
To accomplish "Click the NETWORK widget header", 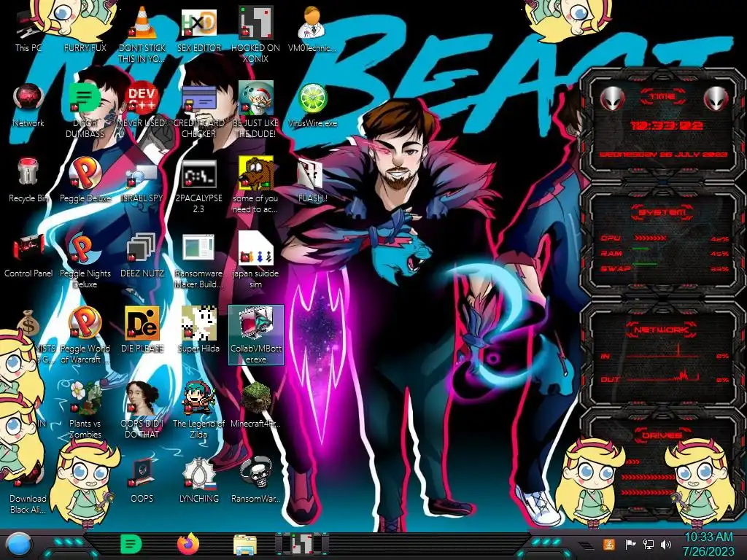I will 662,329.
